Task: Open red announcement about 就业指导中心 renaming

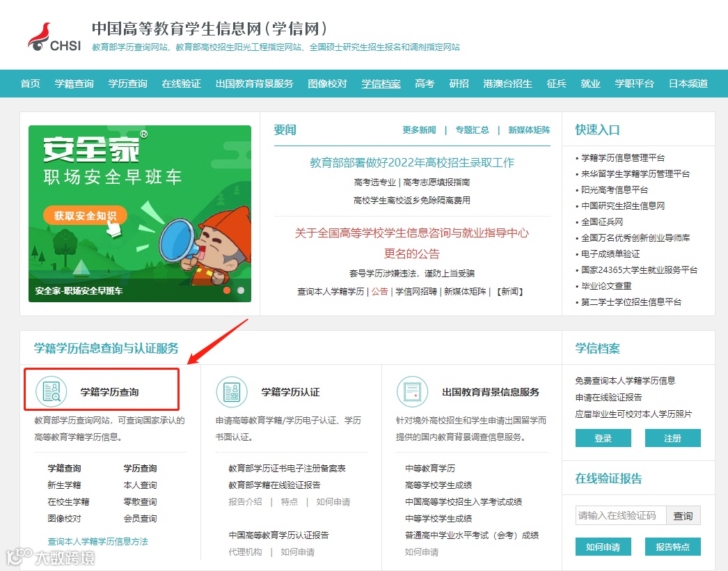Action: tap(412, 243)
